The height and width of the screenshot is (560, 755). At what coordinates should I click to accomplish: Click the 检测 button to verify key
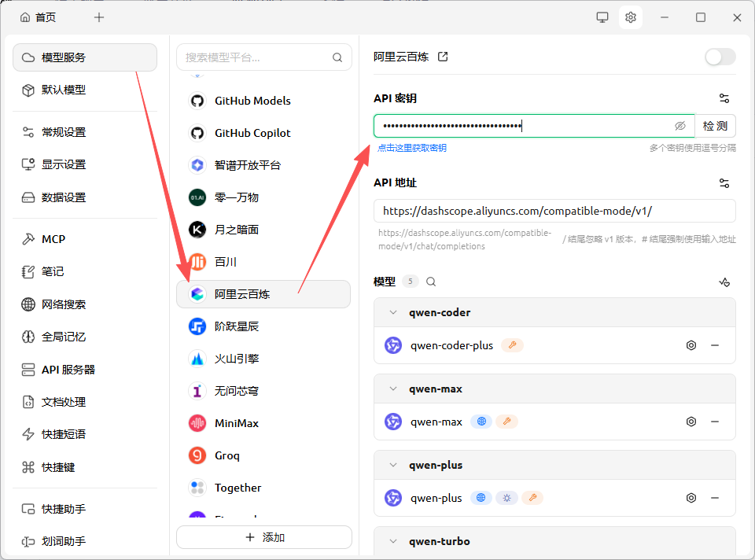[715, 126]
